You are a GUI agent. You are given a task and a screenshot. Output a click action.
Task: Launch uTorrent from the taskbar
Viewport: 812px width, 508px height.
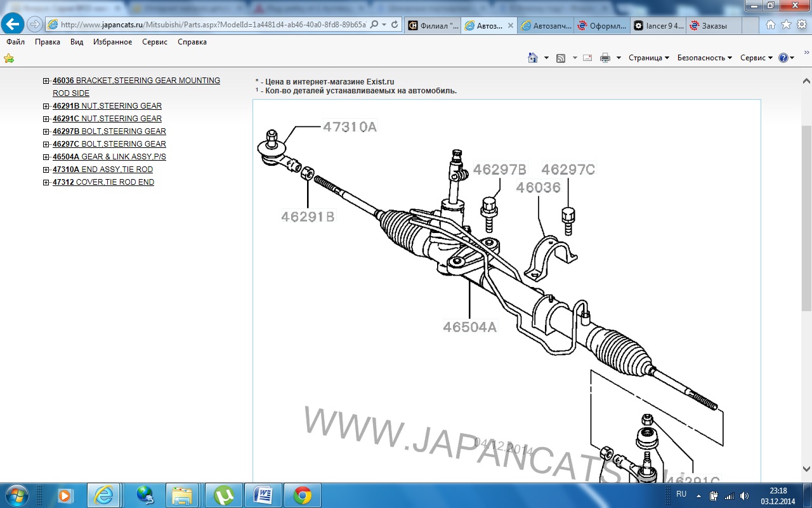tap(223, 495)
